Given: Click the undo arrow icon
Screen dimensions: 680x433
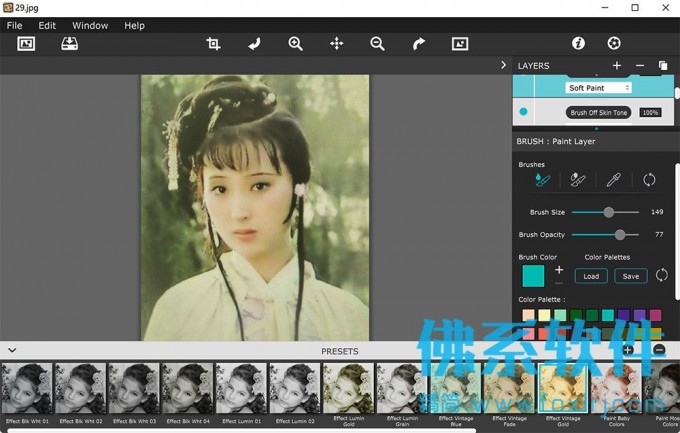Looking at the screenshot, I should point(254,44).
